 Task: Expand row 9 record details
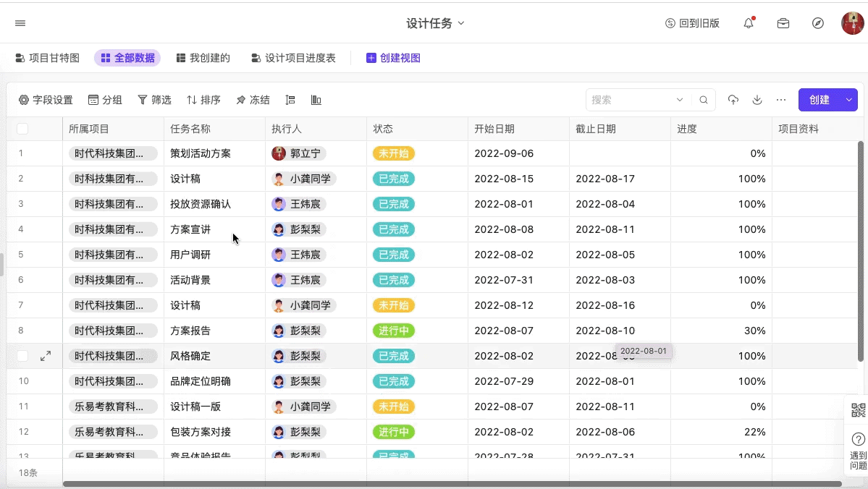click(x=46, y=356)
